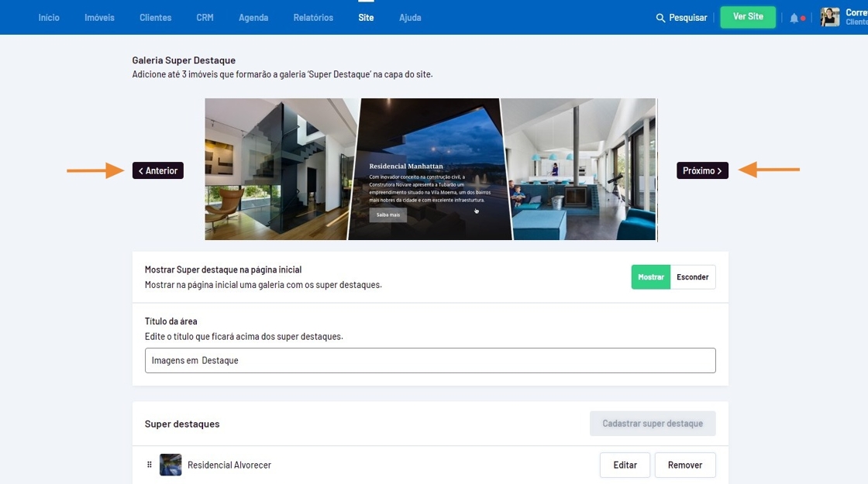The image size is (868, 484).
Task: Grab the drag handle beside Residencial Alvorecer
Action: 150,465
